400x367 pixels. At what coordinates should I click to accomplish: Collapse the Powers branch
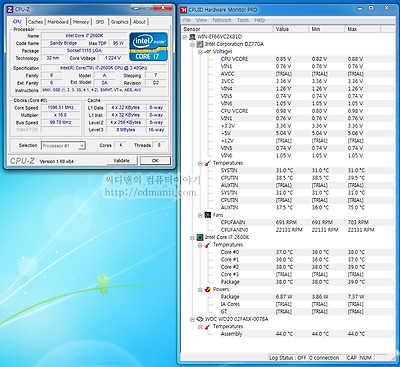pyautogui.click(x=200, y=290)
